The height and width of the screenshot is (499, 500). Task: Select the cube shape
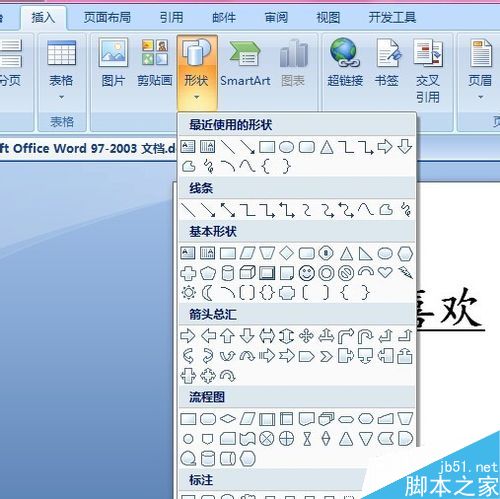coord(247,273)
